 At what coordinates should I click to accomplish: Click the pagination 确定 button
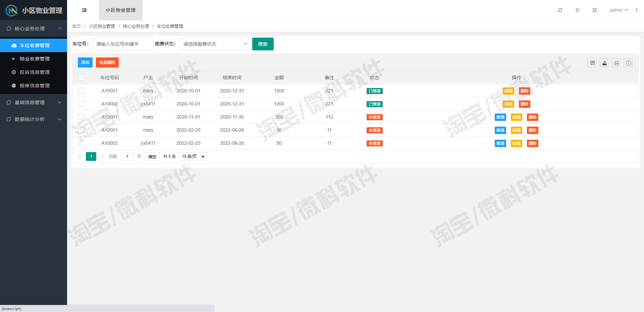coord(152,157)
